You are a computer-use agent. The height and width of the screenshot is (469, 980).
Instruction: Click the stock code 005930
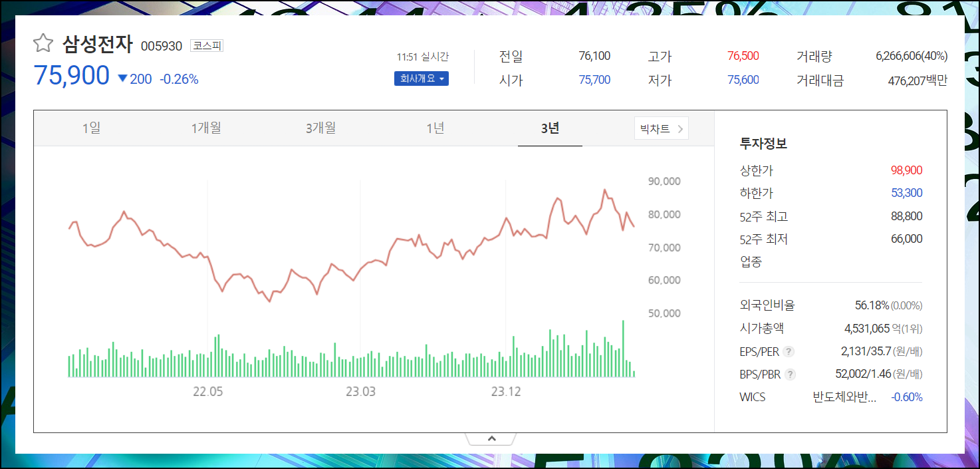[161, 46]
